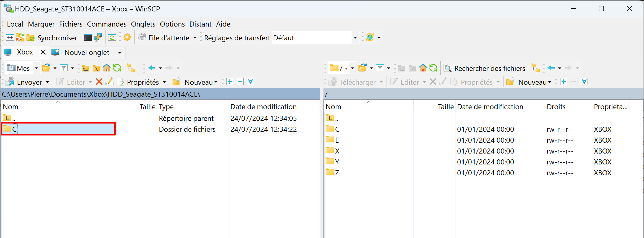Screen dimensions: 644x238
Task: Click the local panel back arrow
Action: tap(152, 68)
